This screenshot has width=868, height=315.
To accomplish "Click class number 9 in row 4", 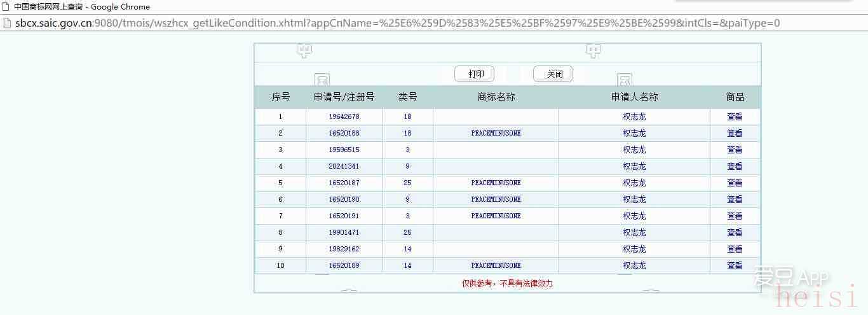I will [407, 167].
